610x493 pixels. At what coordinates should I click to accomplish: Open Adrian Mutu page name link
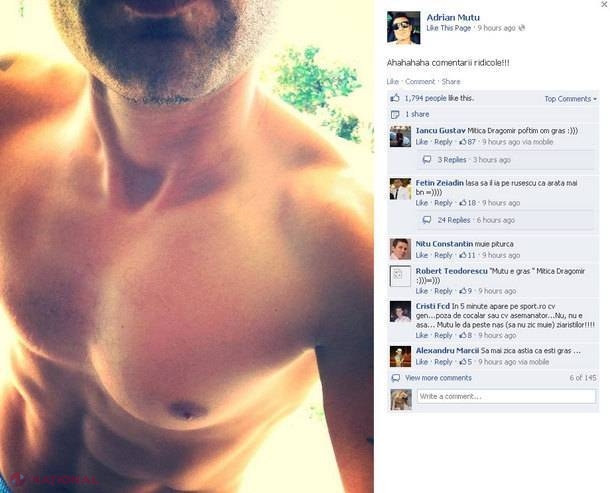(453, 17)
